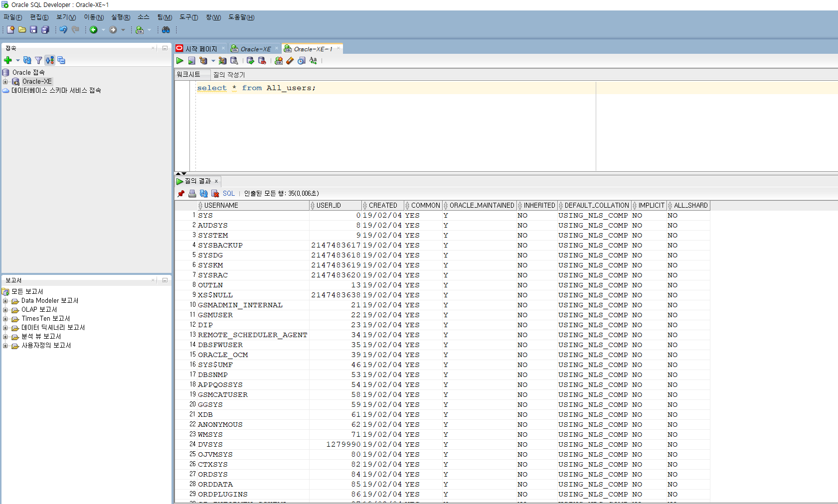Print the query result grid

[192, 193]
